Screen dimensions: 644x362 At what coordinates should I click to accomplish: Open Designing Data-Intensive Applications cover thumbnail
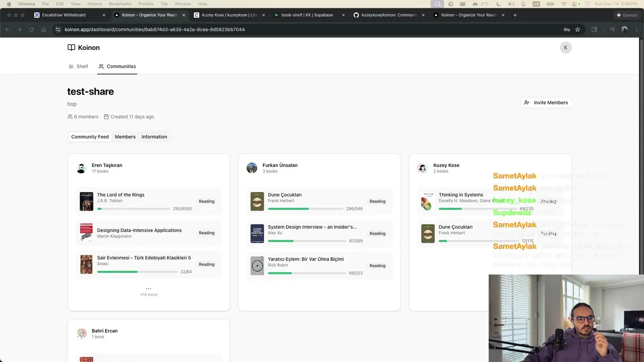87,233
